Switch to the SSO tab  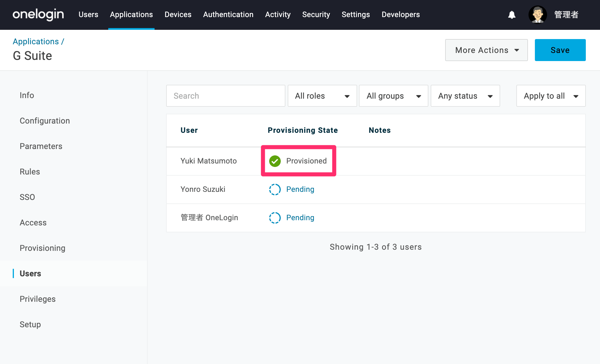[27, 197]
